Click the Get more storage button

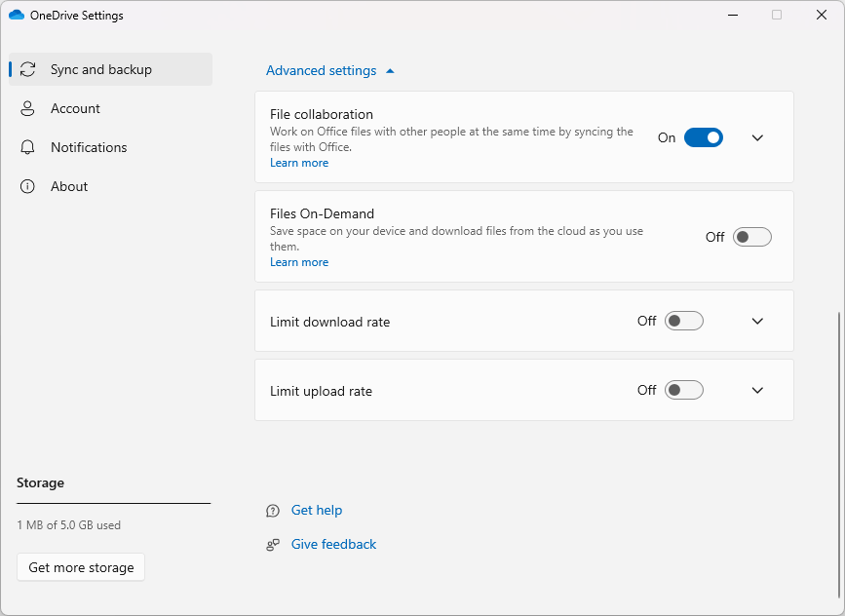click(81, 567)
